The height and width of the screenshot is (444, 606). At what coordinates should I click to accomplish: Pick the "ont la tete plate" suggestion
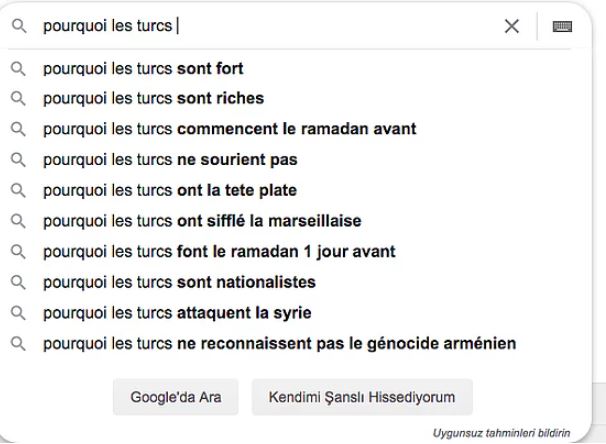click(x=169, y=191)
